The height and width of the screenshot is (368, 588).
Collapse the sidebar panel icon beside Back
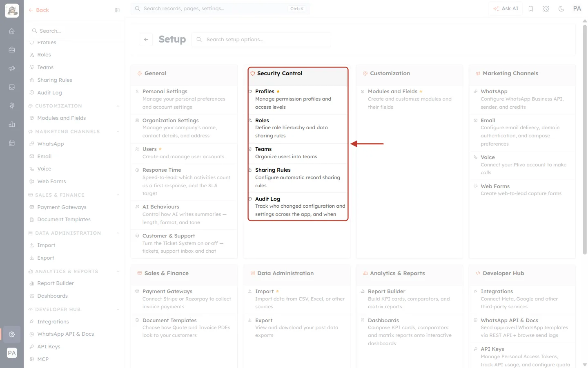pos(117,10)
